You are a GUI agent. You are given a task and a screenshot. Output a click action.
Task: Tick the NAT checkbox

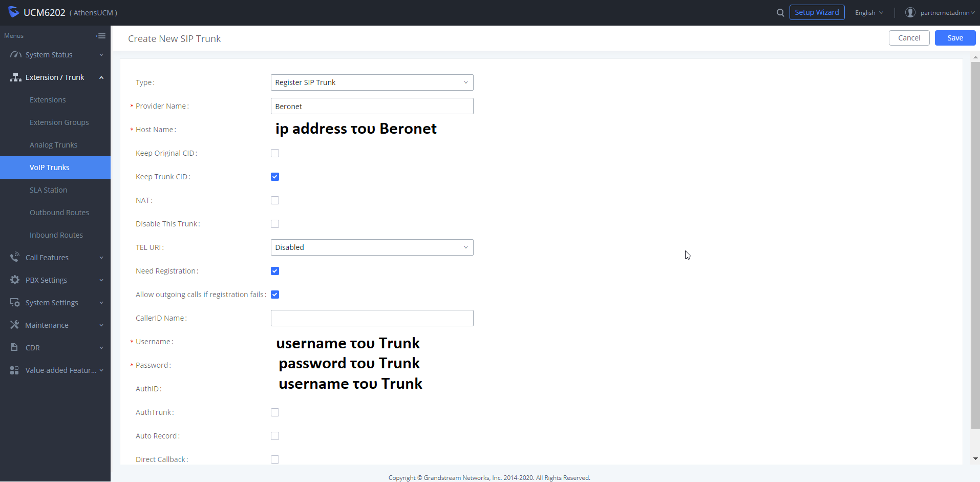click(x=275, y=200)
